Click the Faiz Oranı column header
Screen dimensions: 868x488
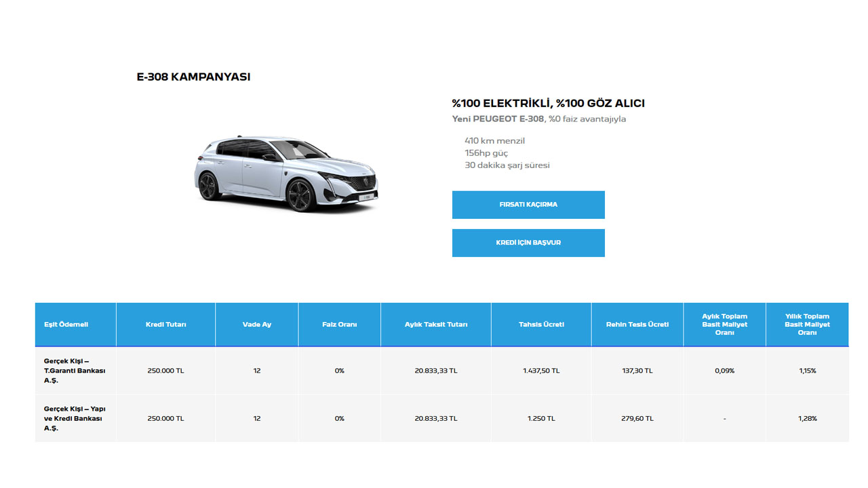click(339, 325)
